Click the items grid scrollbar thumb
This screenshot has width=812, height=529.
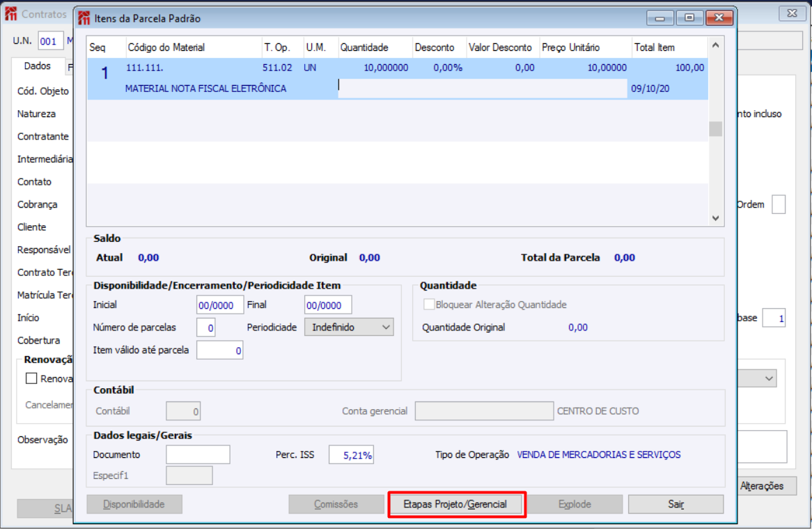tap(715, 128)
